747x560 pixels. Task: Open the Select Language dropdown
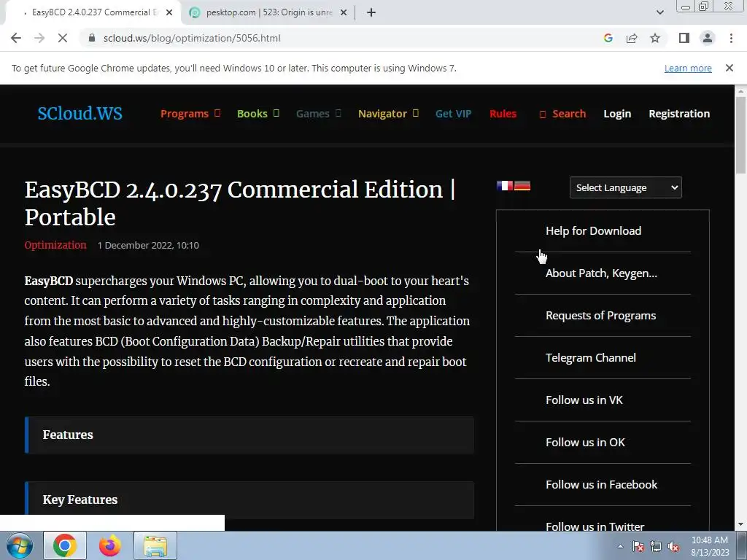(625, 187)
